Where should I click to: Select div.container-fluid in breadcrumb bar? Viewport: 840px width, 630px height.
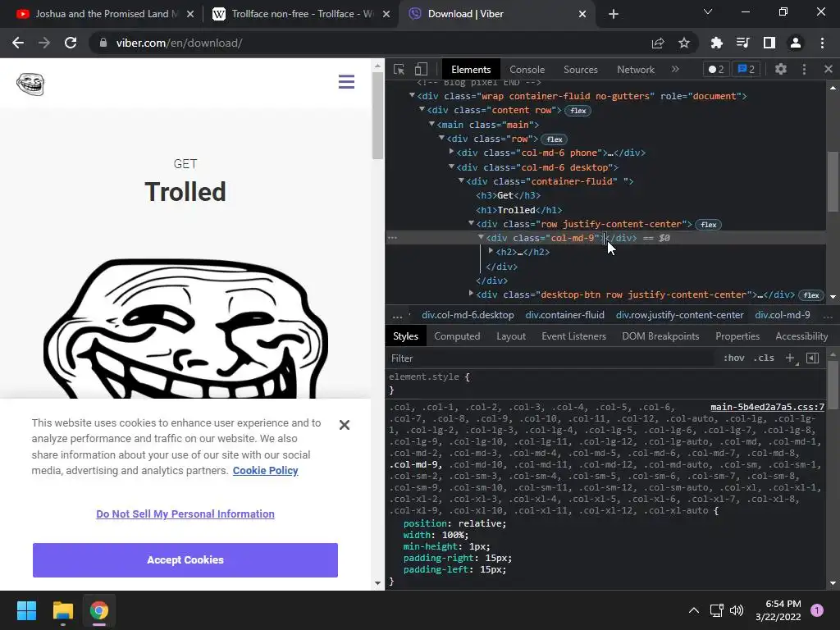pos(564,315)
